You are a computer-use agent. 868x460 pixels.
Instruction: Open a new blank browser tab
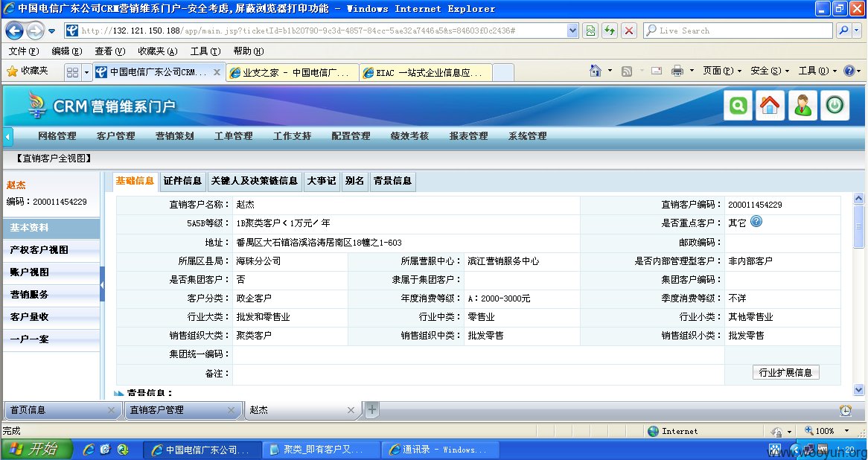503,72
